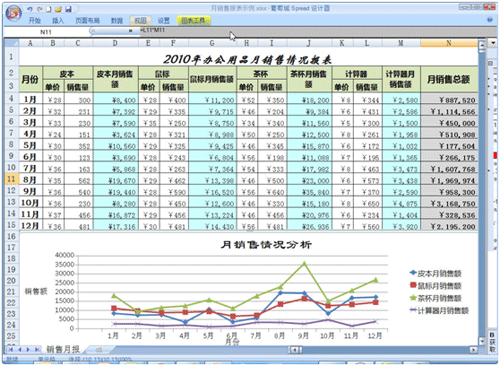Click the horizontal scrollbar right arrow
500x366 pixels.
pos(473,350)
